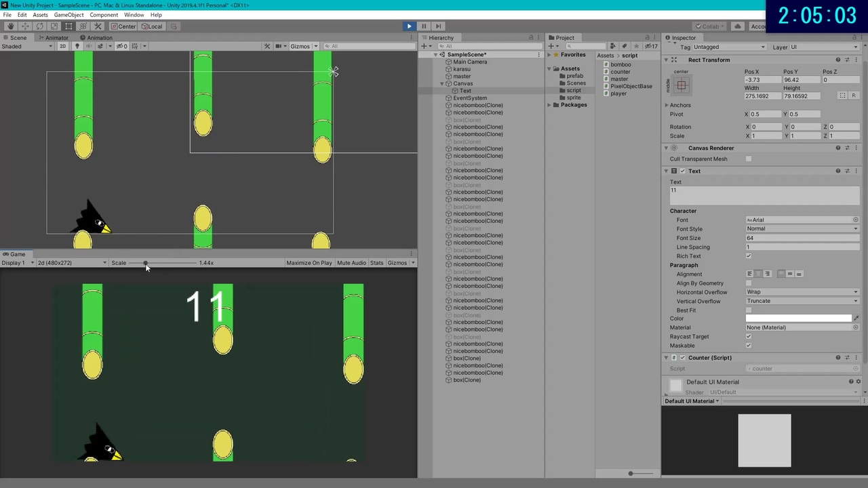Toggle Maskable checkbox
Image resolution: width=868 pixels, height=488 pixels.
coord(749,345)
